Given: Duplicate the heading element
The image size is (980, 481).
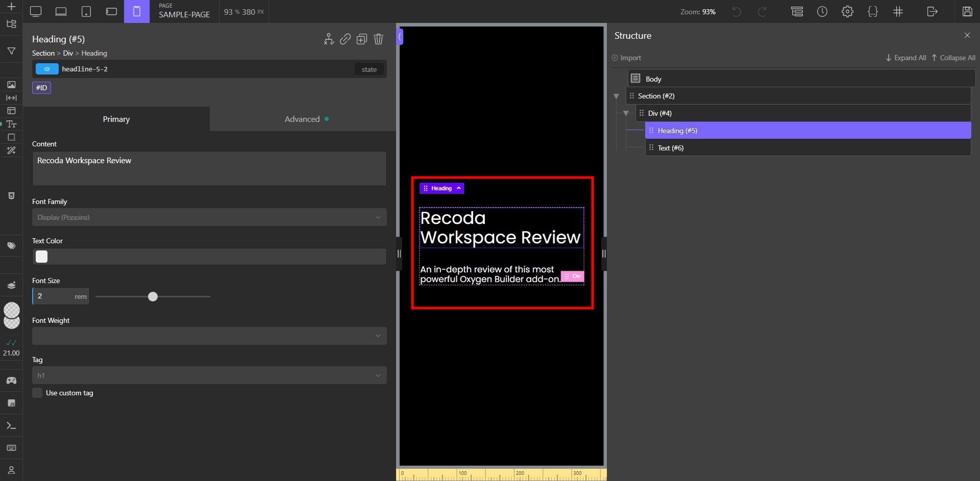Looking at the screenshot, I should [362, 39].
